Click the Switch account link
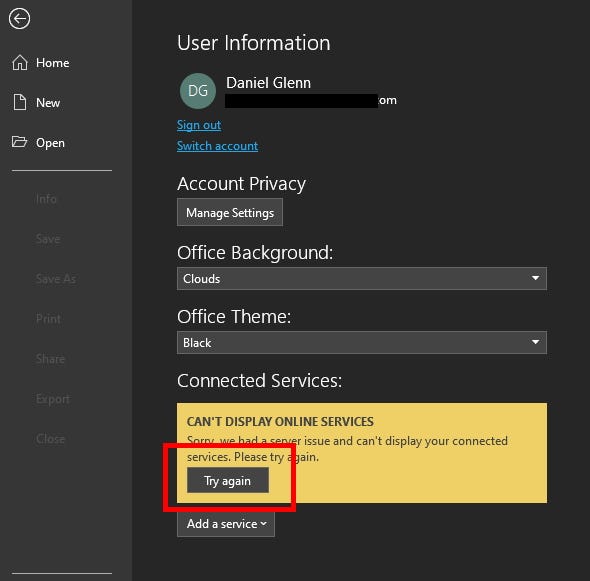Screen dimensions: 590x581 (x=217, y=146)
